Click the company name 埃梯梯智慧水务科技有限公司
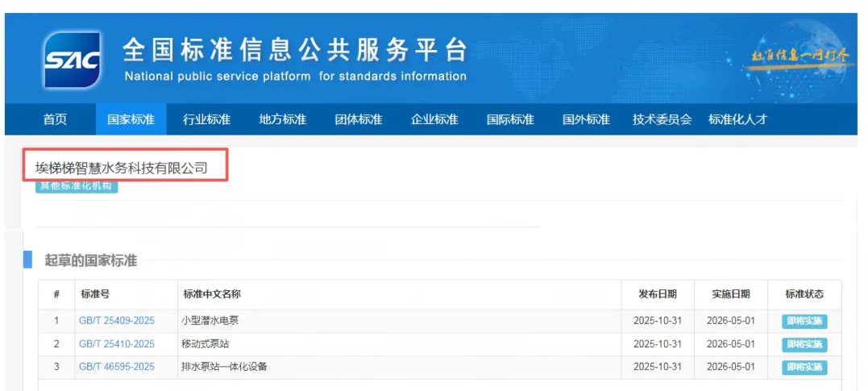The height and width of the screenshot is (391, 868). point(122,168)
